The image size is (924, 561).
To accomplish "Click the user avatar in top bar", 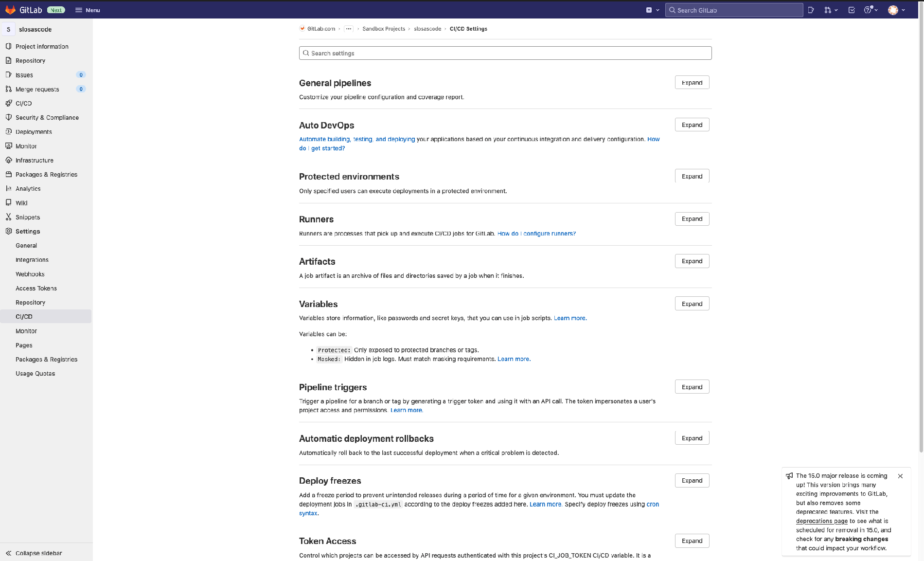I will pos(893,10).
